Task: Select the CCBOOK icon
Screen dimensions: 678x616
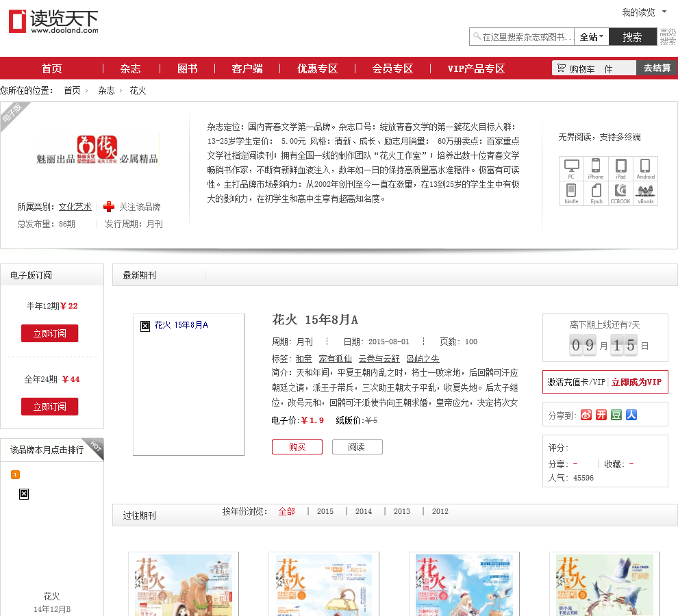Action: (x=620, y=193)
